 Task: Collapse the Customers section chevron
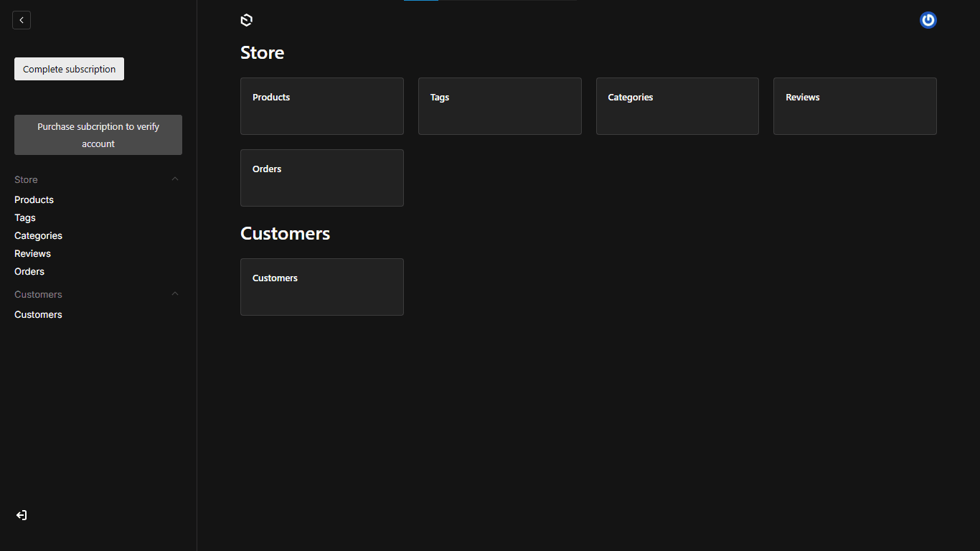click(175, 293)
